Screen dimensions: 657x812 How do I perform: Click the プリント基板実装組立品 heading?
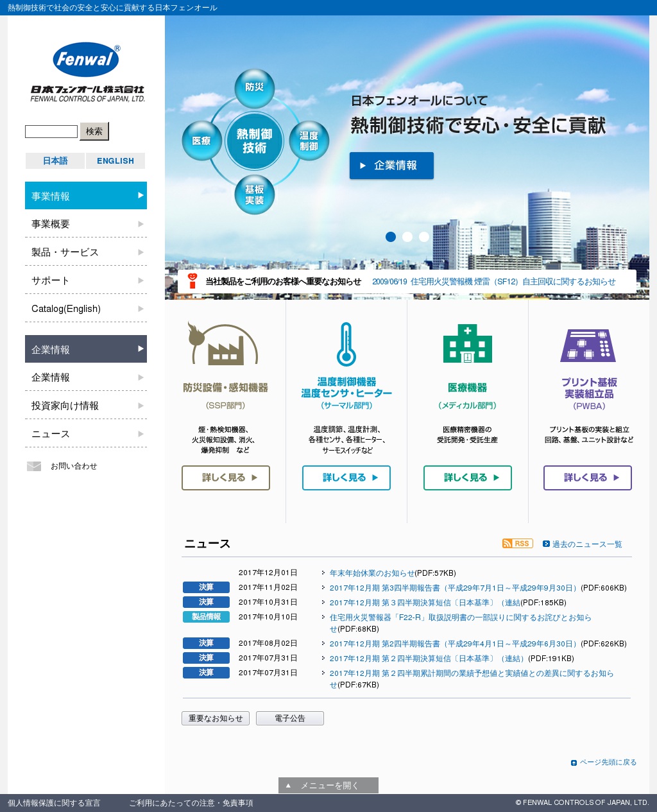pyautogui.click(x=589, y=388)
